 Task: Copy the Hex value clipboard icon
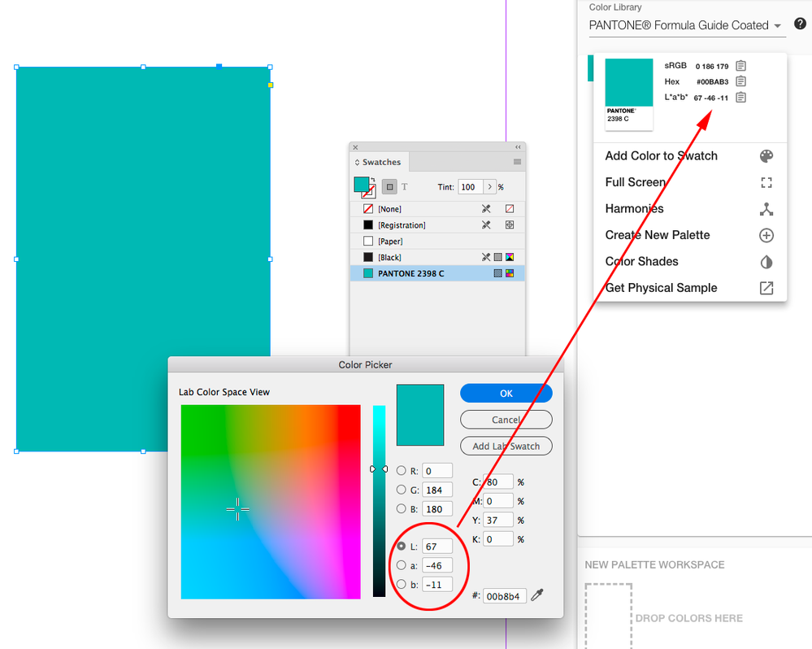click(741, 81)
